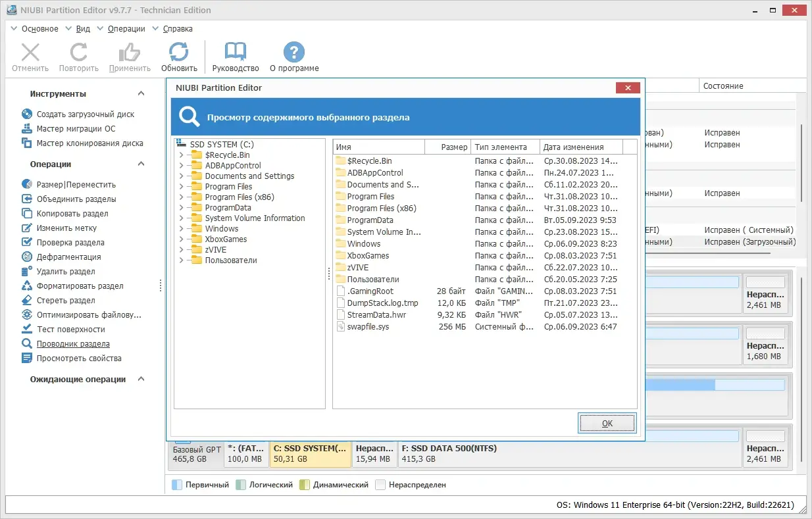
Task: Select the XboxGames folder in tree
Action: click(x=226, y=239)
